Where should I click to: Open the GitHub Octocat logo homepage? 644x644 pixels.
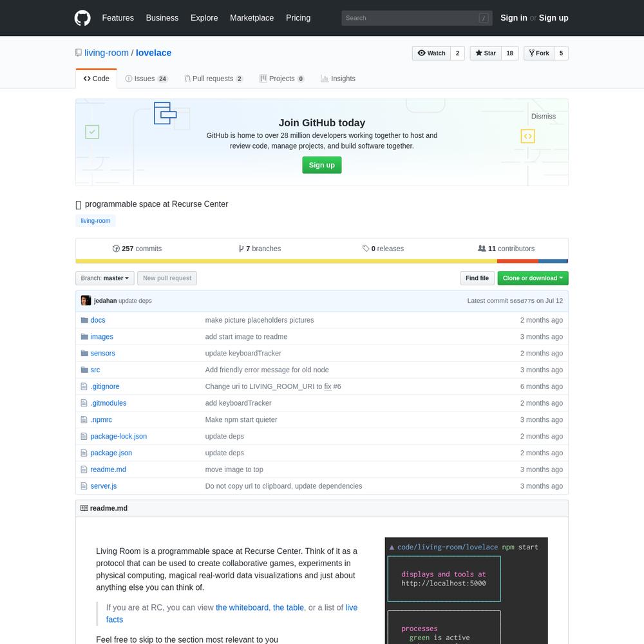click(82, 18)
